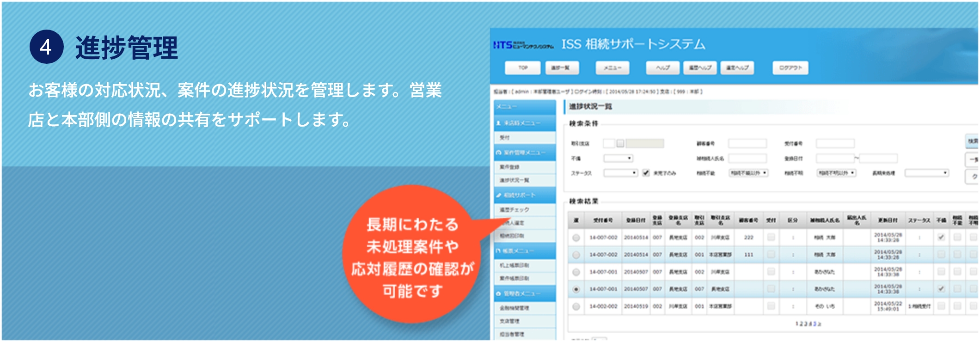Click the 登録日付 start date field

pyautogui.click(x=835, y=159)
